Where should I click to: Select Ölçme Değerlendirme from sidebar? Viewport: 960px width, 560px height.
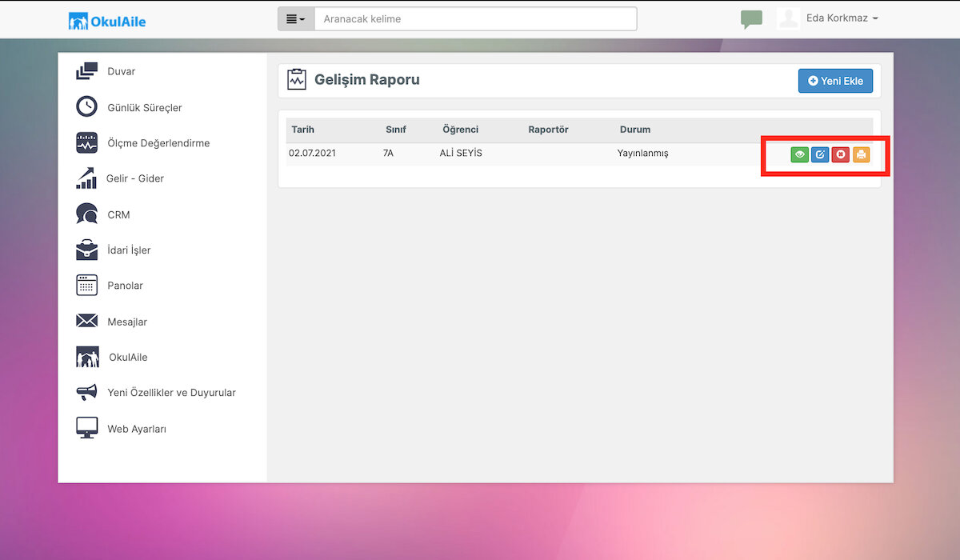[x=158, y=143]
